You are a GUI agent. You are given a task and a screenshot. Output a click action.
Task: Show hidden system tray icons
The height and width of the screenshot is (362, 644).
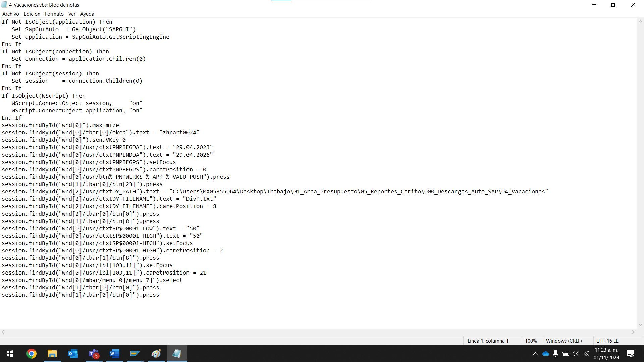(535, 354)
